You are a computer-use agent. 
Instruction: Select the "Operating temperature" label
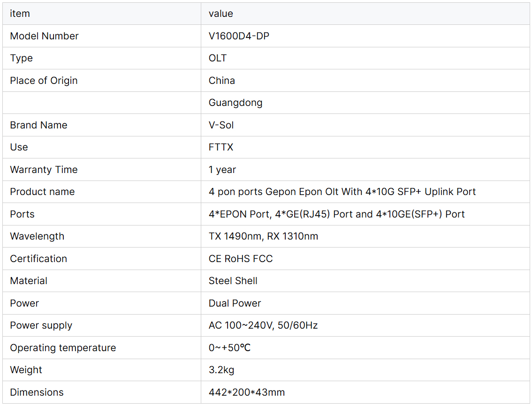click(63, 348)
